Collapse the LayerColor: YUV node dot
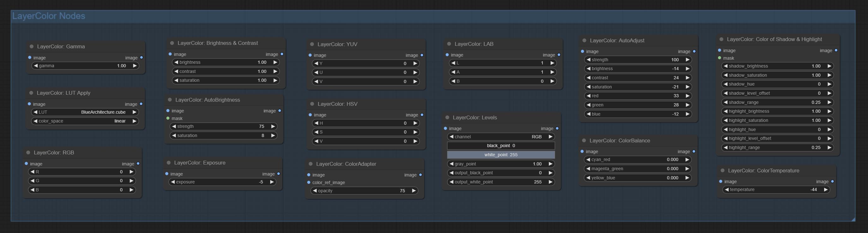 [312, 44]
